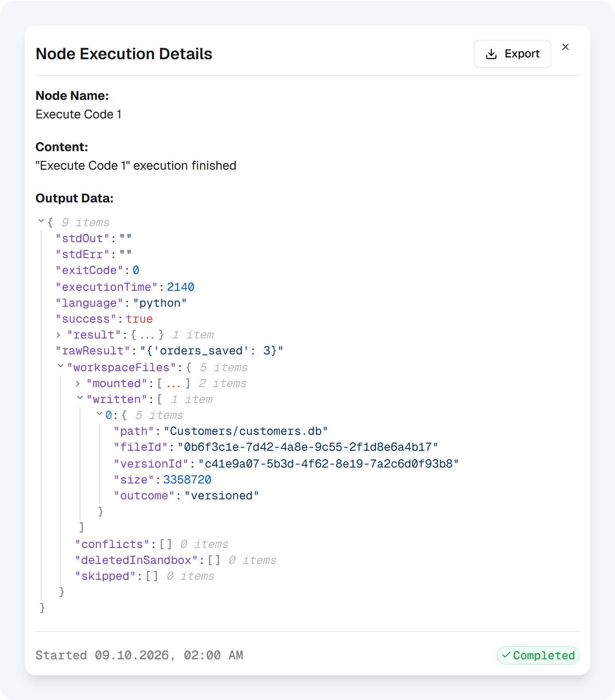615x700 pixels.
Task: Click the "conflicts" key
Action: pos(113,544)
